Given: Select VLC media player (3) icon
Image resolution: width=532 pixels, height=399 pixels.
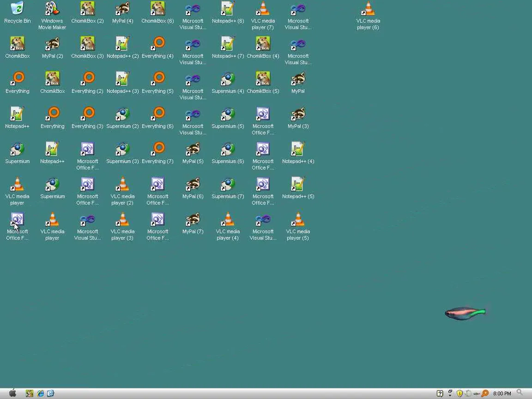Looking at the screenshot, I should pos(122,226).
